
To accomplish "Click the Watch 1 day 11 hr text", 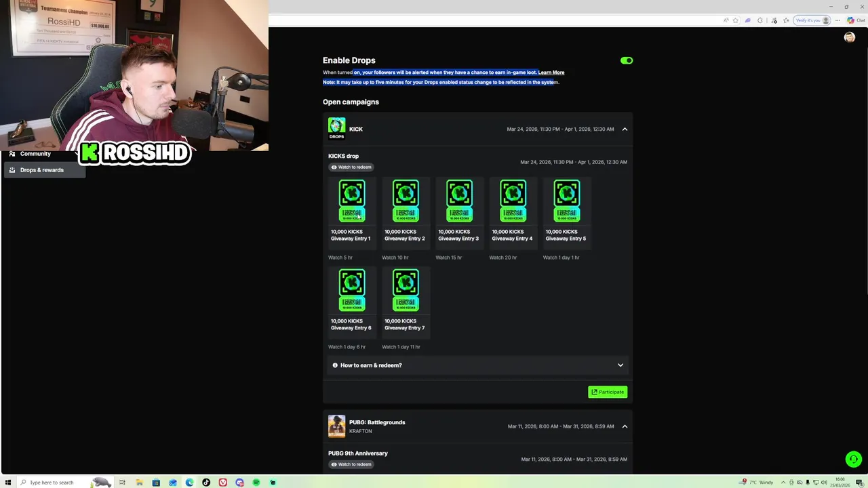I will click(x=401, y=347).
